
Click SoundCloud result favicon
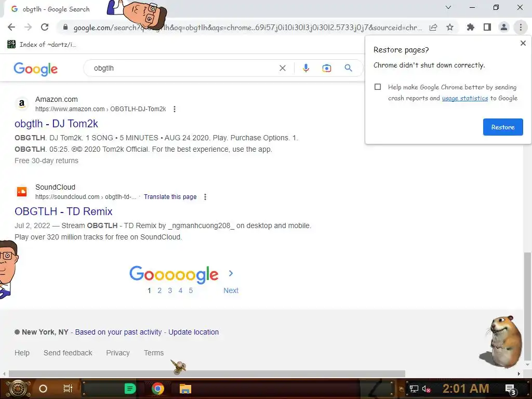[22, 191]
